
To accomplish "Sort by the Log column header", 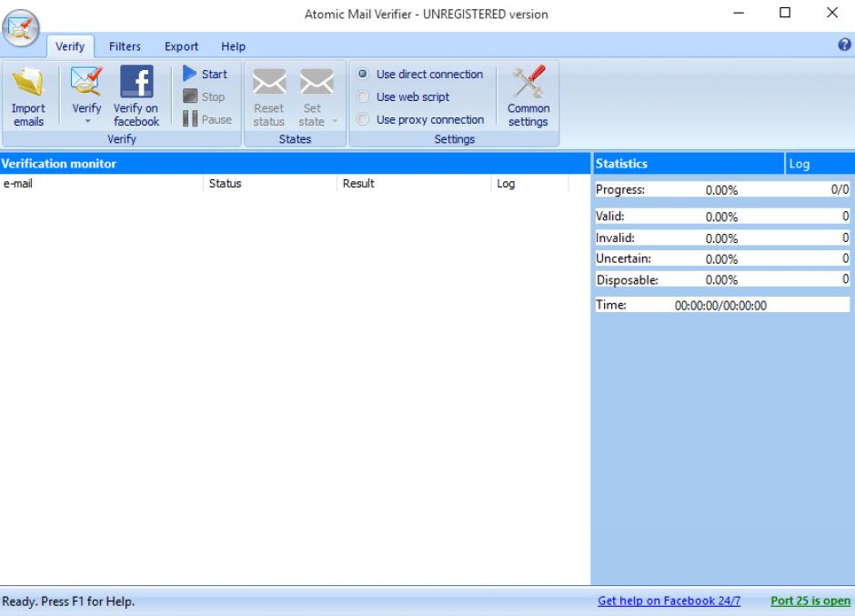I will point(530,183).
